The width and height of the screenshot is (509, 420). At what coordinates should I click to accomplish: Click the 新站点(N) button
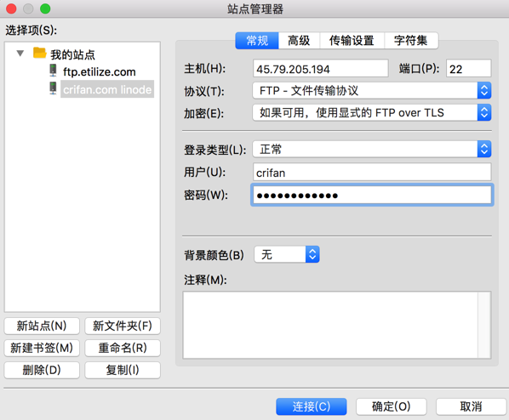[42, 326]
